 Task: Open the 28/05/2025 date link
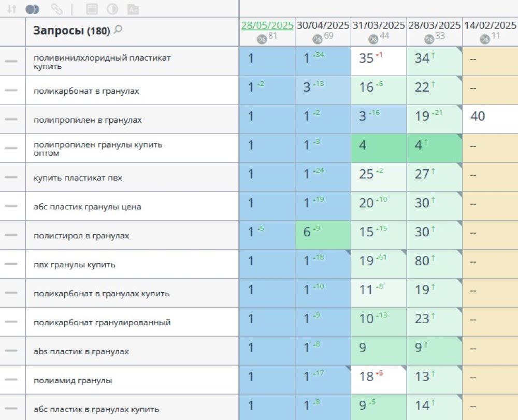click(267, 24)
